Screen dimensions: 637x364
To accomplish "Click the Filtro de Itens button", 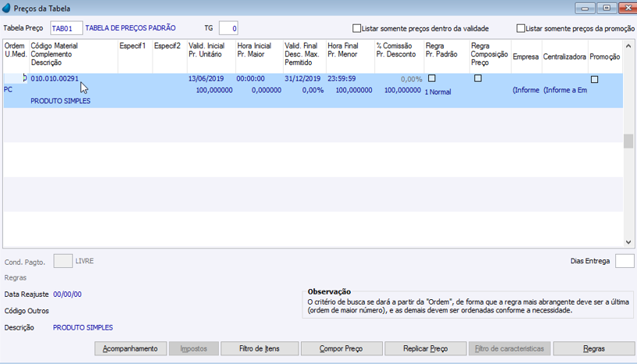I will (x=259, y=348).
